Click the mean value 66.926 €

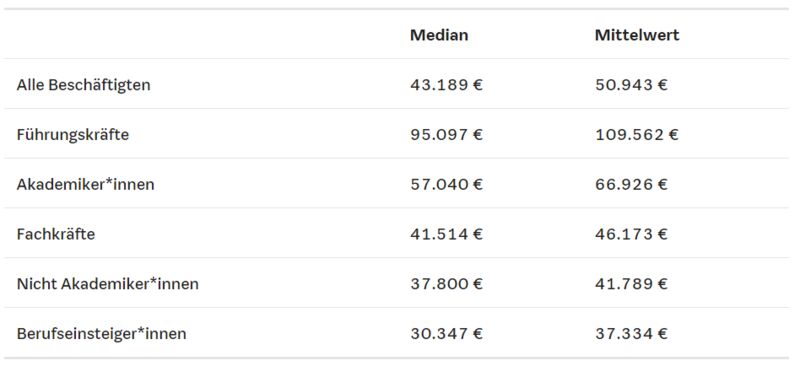pos(631,184)
